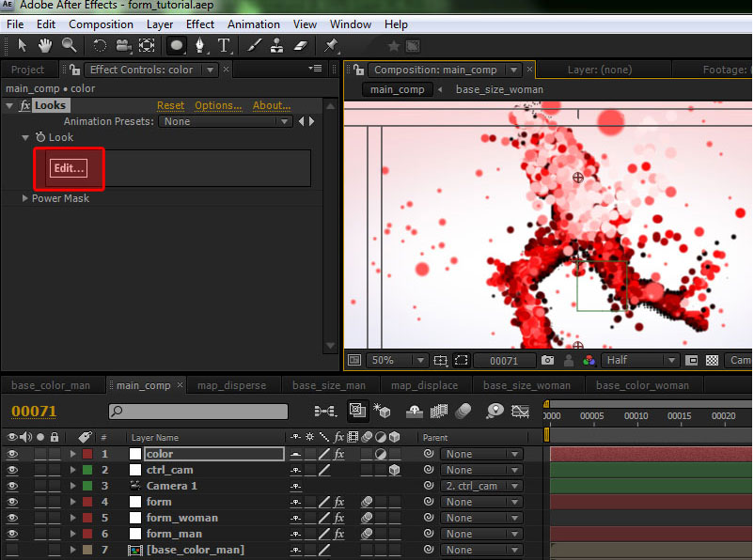The width and height of the screenshot is (754, 560).
Task: Switch to map_disperse timeline tab
Action: coord(232,385)
